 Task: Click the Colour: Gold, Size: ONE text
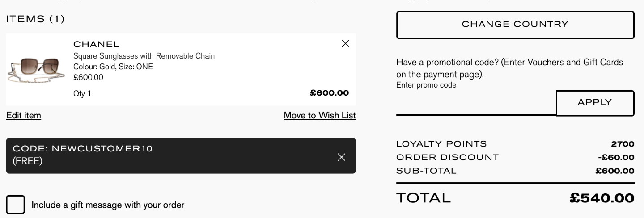(x=113, y=67)
